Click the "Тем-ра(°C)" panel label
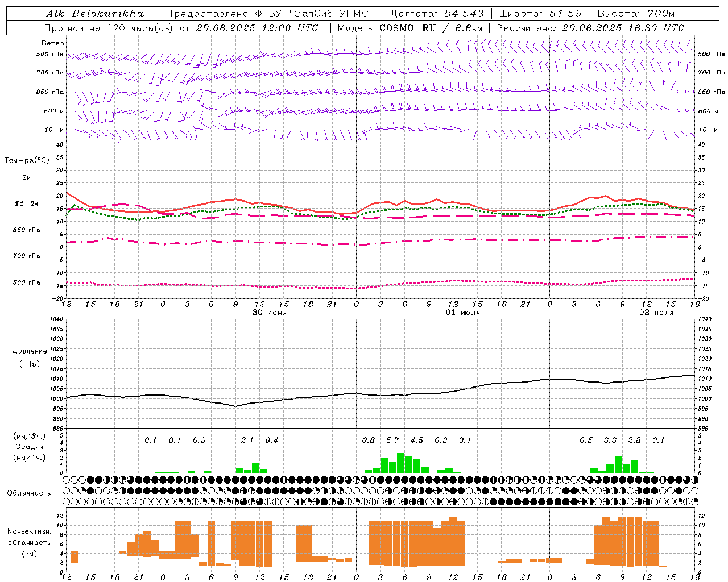The height and width of the screenshot is (582, 728). [27, 161]
